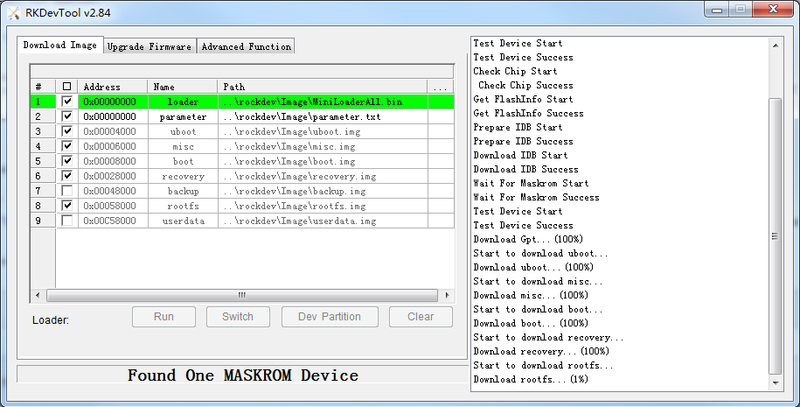Enable the backup row checkbox
800x407 pixels.
click(67, 191)
